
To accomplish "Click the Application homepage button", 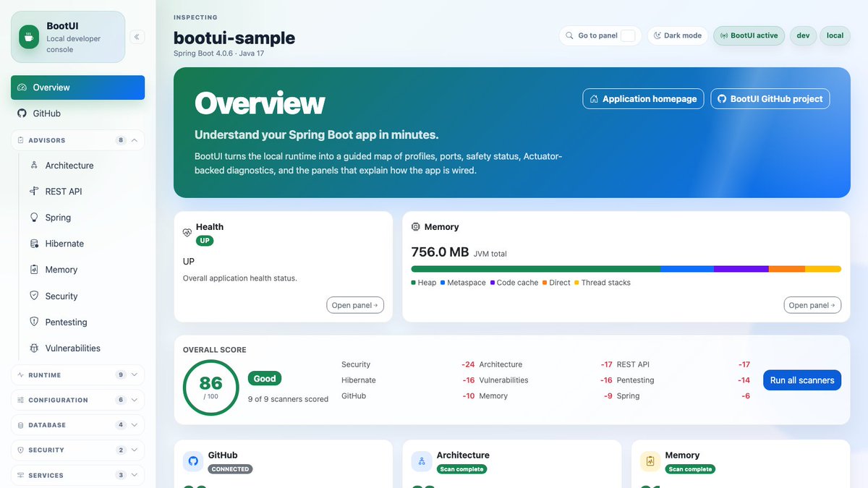I will click(x=643, y=99).
